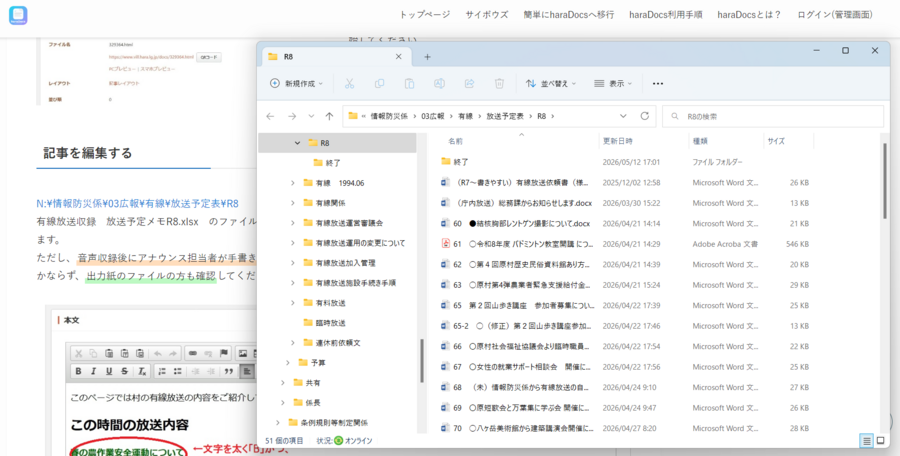
Task: Select 有料放送 folder in the tree
Action: point(331,303)
